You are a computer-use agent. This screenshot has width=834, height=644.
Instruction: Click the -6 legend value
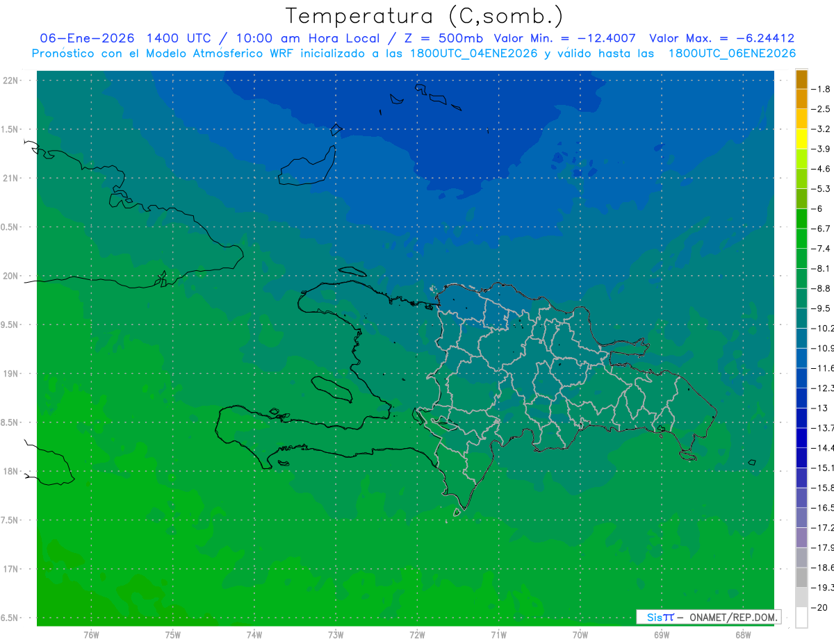(818, 209)
